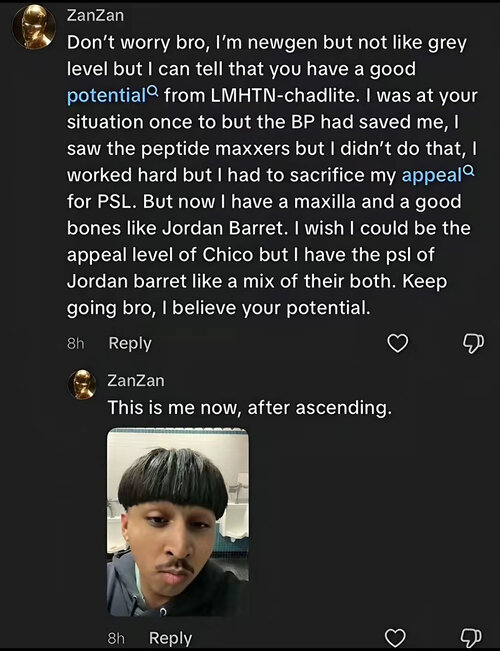Open the blue 'potential' search link
The width and height of the screenshot is (500, 651).
coord(107,96)
